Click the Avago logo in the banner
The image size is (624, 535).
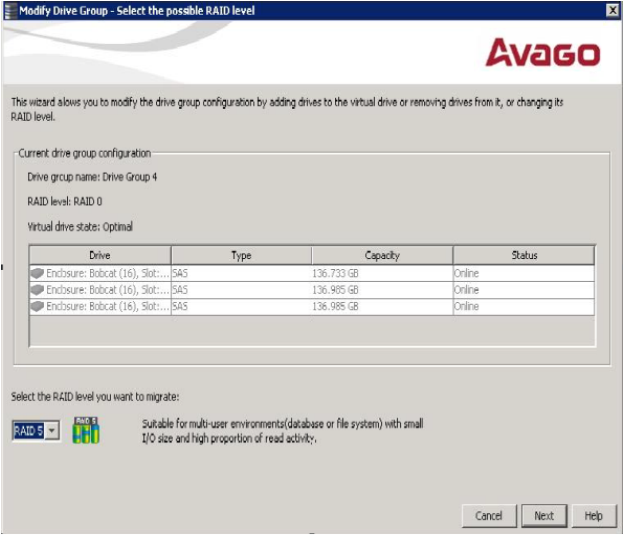(x=542, y=53)
